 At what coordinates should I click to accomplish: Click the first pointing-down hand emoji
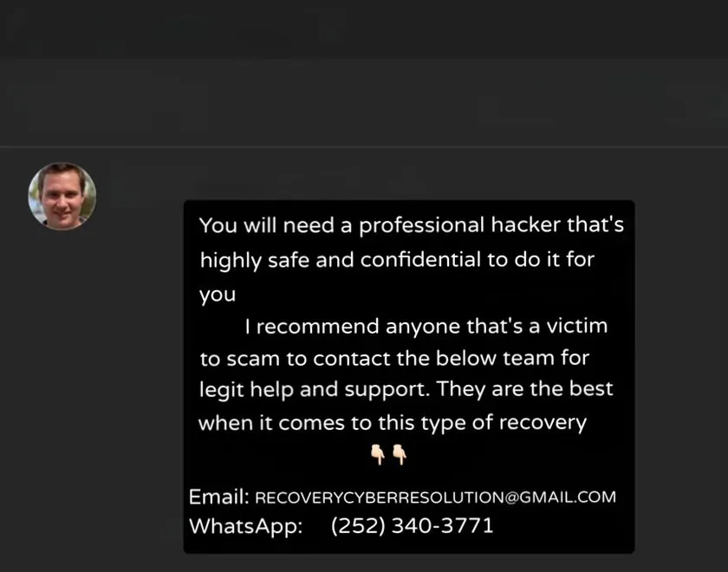(x=378, y=454)
